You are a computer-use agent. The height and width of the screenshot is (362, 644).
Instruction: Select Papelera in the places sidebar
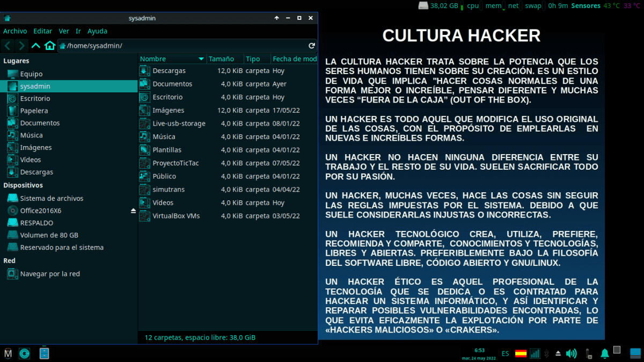pyautogui.click(x=34, y=111)
